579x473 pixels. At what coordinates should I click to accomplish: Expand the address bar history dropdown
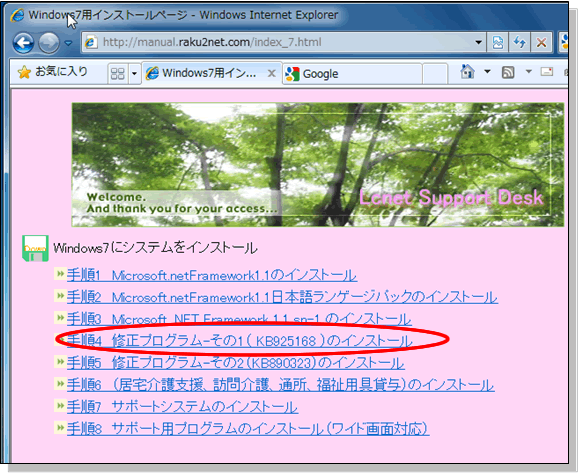click(478, 42)
